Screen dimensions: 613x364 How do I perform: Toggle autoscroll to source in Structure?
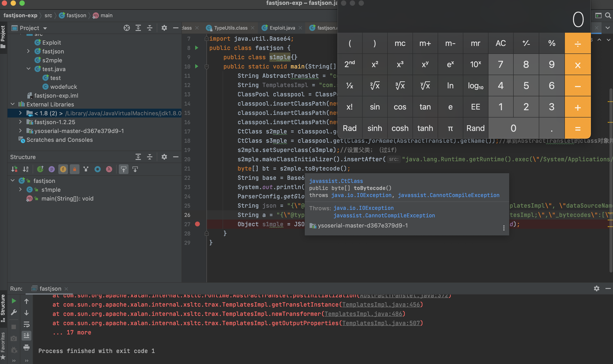click(124, 169)
